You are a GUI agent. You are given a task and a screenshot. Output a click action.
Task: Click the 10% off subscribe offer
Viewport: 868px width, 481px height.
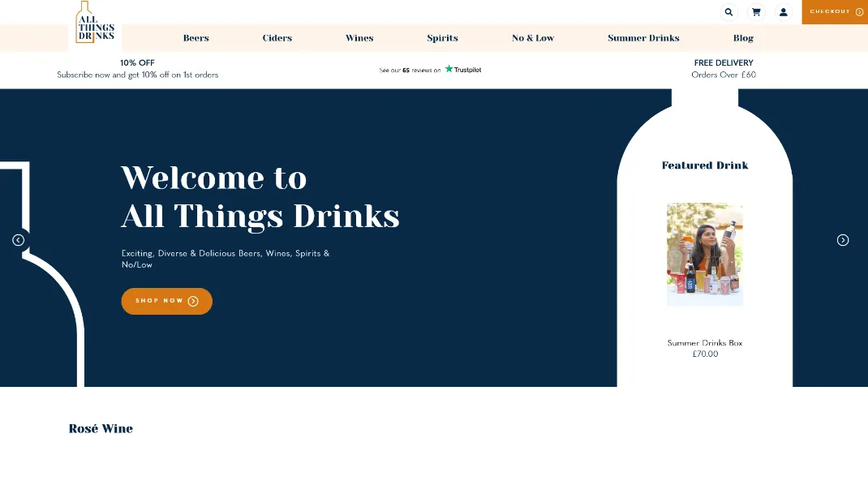coord(137,69)
